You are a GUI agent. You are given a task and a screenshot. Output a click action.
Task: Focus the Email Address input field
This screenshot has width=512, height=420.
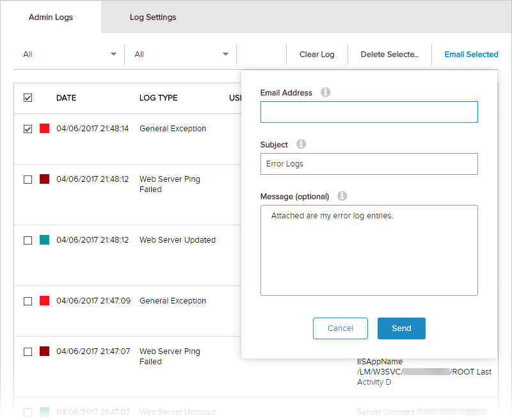tap(369, 112)
